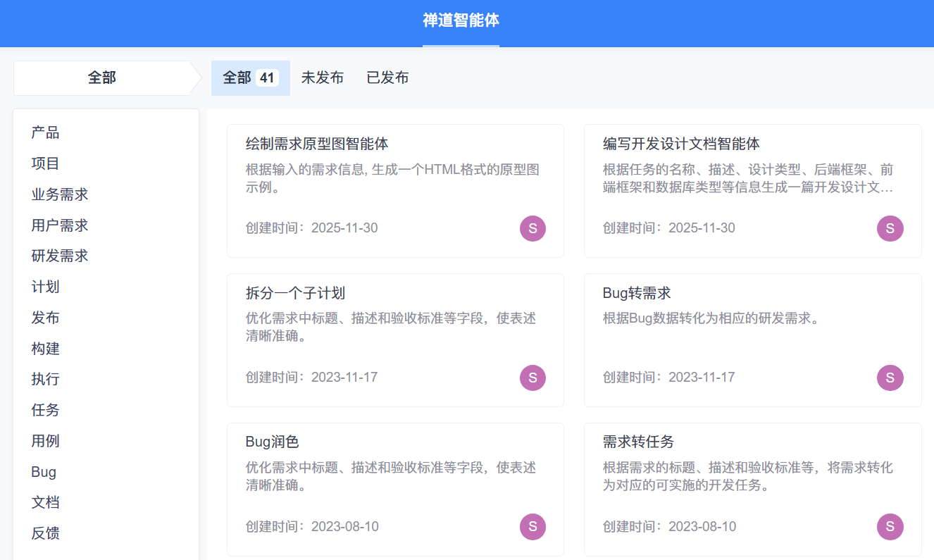Select 计划 in the sidebar
The image size is (934, 560).
click(x=45, y=287)
